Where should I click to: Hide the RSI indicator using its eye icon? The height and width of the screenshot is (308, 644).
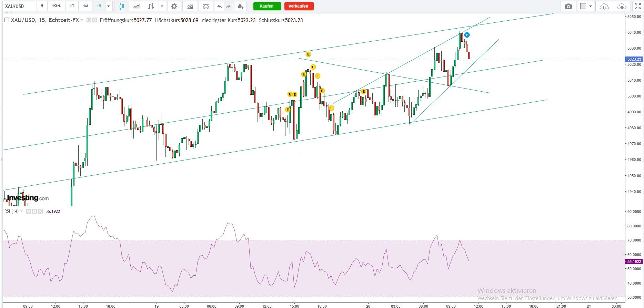click(x=29, y=211)
